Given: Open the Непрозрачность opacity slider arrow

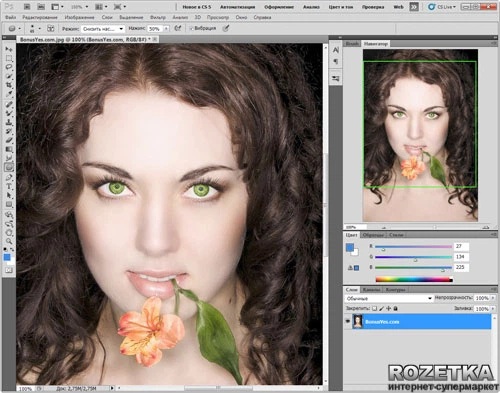Looking at the screenshot, I should point(493,298).
